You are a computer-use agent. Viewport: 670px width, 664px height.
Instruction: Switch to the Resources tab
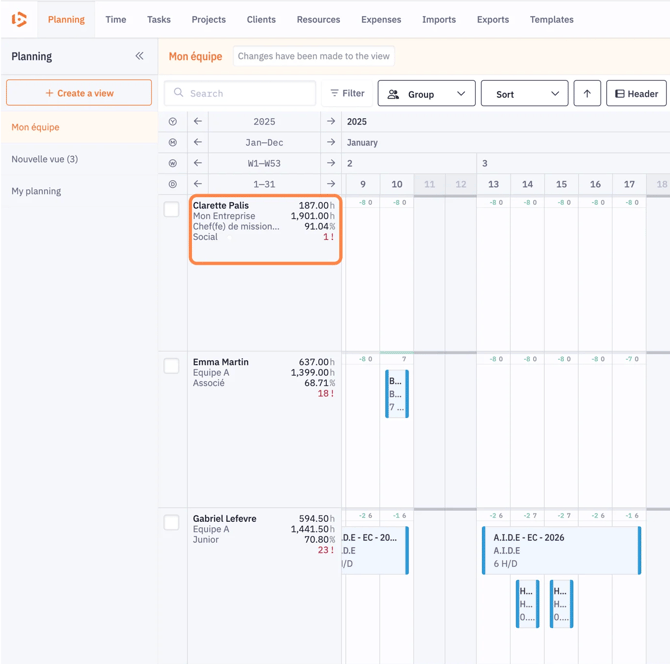point(318,19)
